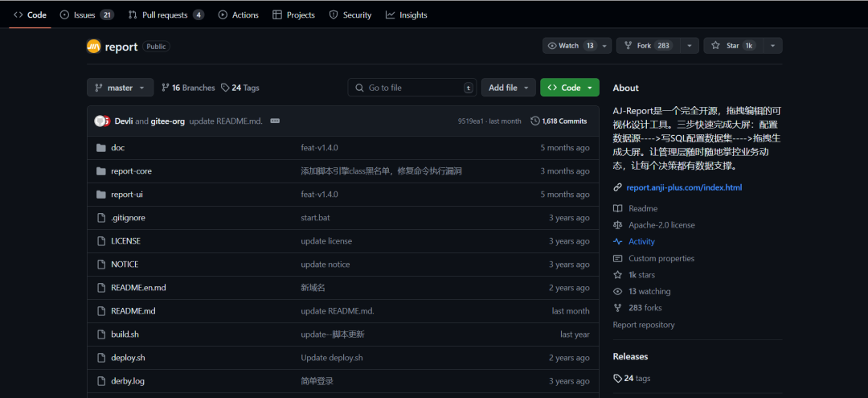Open the report repository name link
Viewport: 868px width, 398px height.
pos(121,47)
